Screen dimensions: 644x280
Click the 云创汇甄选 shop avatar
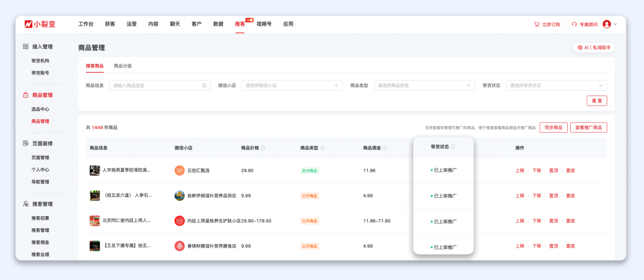tap(179, 171)
